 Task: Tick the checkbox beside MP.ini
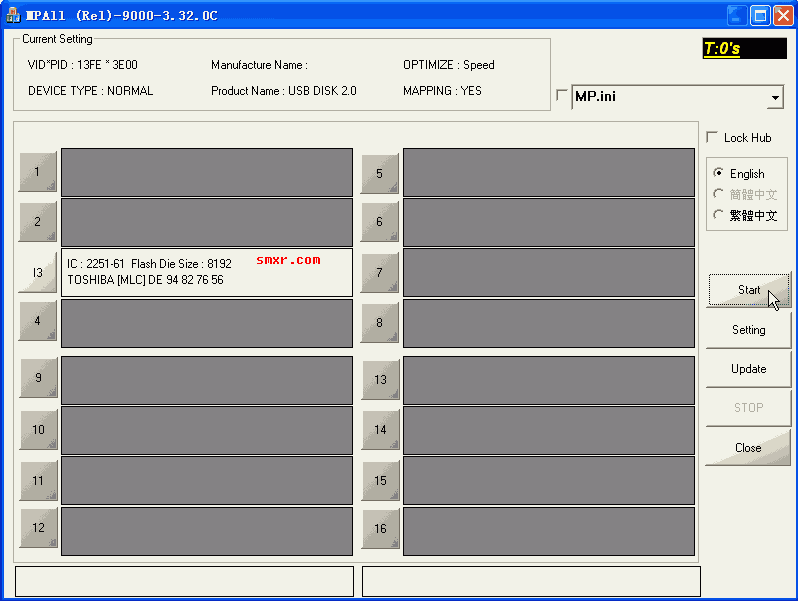tap(561, 96)
